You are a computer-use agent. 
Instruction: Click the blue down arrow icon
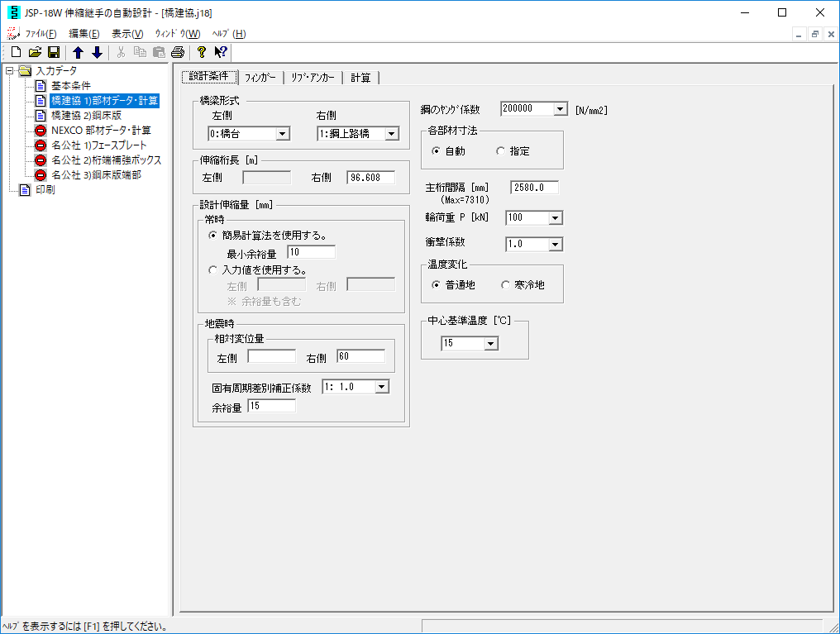97,53
